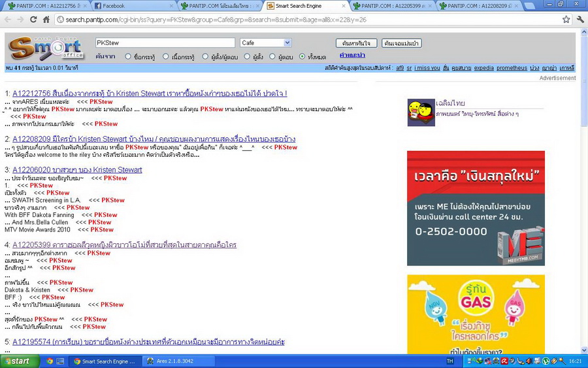Image resolution: width=588 pixels, height=368 pixels.
Task: Click the ค้นเจอแม่นยำ search button
Action: (x=402, y=44)
